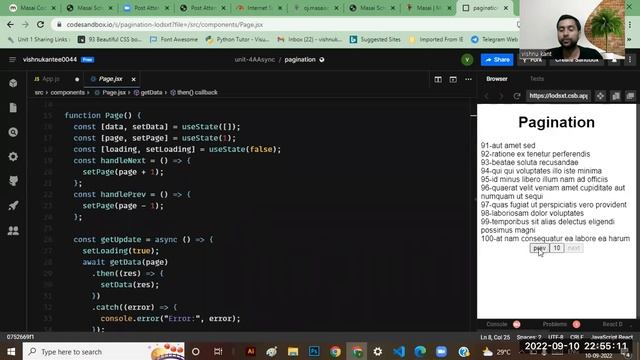
Task: Click the user avatar V icon
Action: coord(467,60)
